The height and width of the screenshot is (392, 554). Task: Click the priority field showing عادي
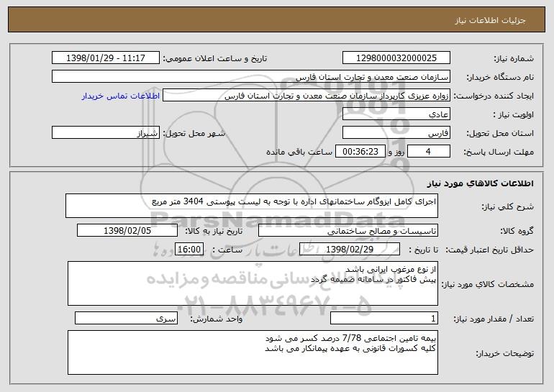[x=396, y=114]
